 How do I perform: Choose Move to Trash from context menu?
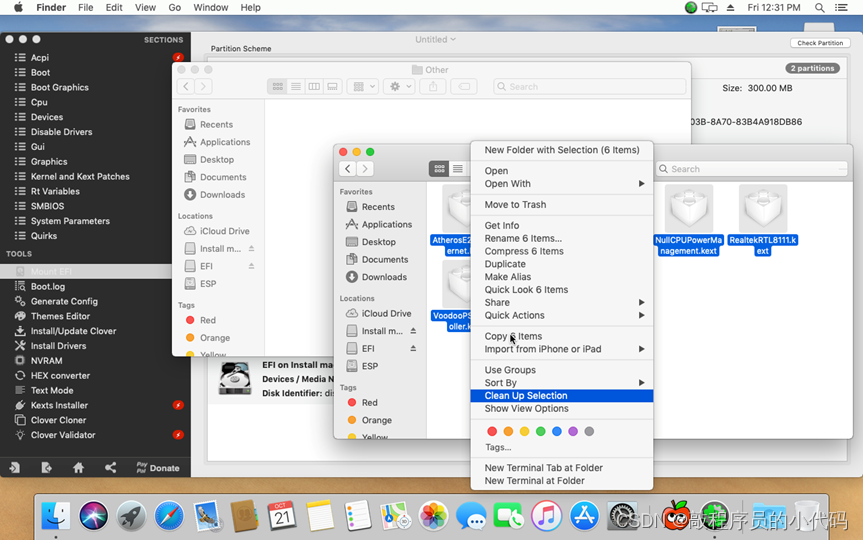[562, 204]
